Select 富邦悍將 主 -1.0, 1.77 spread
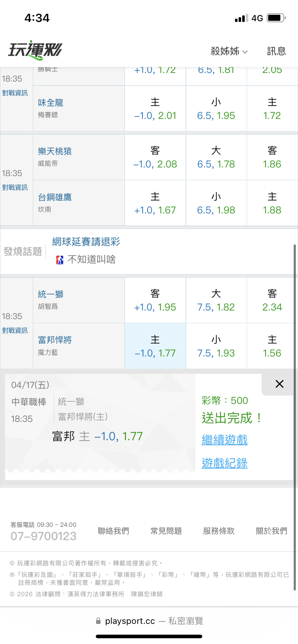 (x=155, y=346)
